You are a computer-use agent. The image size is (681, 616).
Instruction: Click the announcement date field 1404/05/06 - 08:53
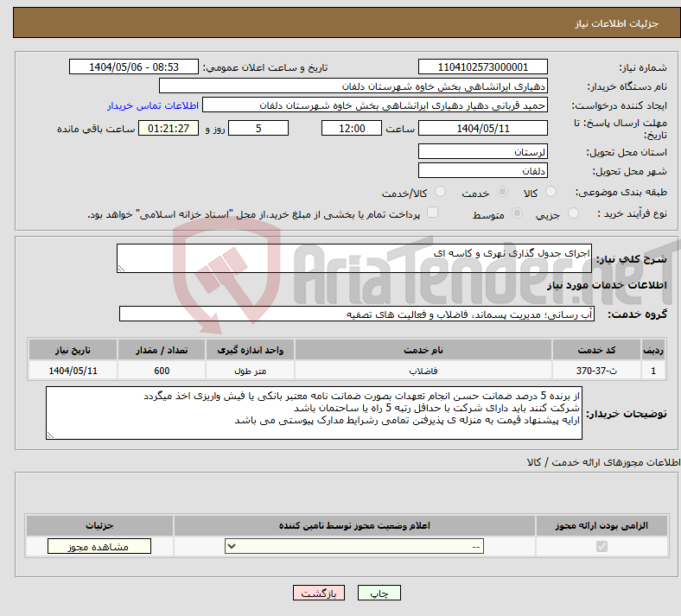coord(134,67)
